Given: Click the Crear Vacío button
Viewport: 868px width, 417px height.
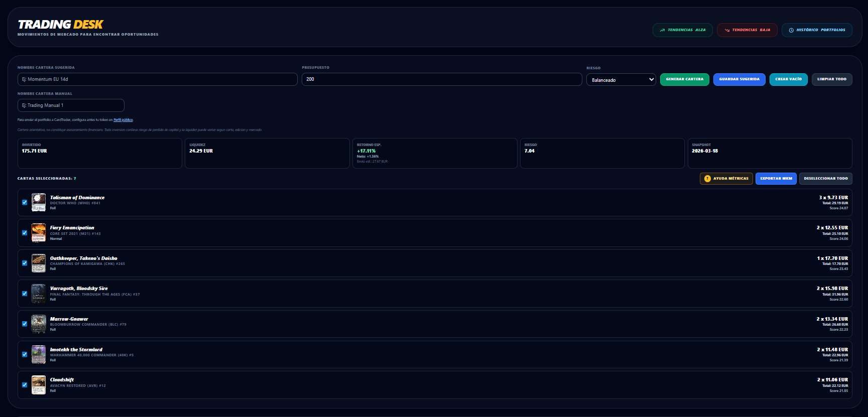Looking at the screenshot, I should (788, 79).
